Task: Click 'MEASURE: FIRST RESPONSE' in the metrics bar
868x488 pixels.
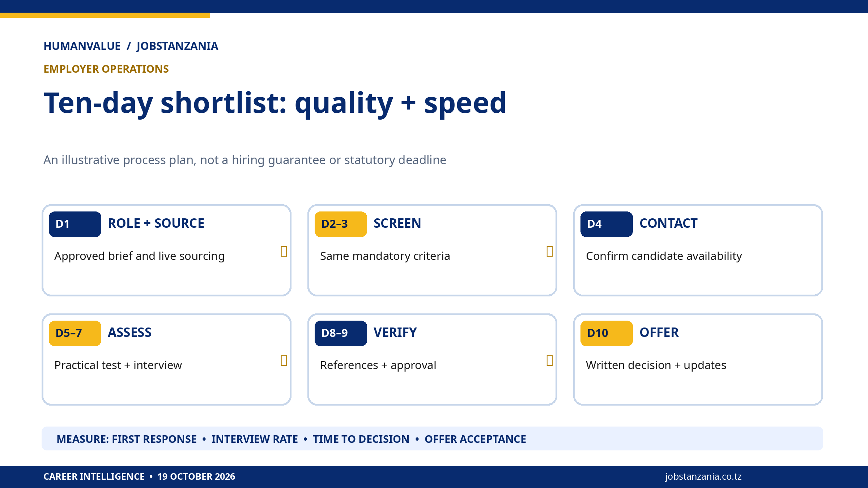Action: point(127,439)
